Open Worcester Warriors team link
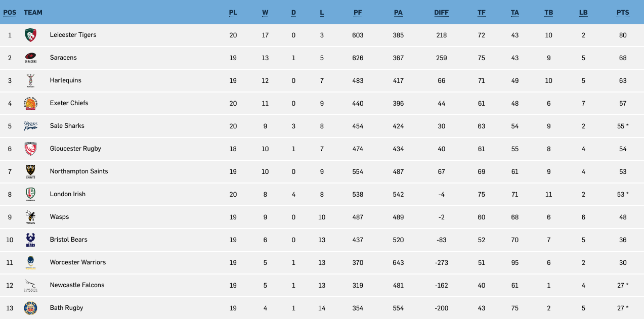Viewport: 644px width, 320px height. coord(78,262)
